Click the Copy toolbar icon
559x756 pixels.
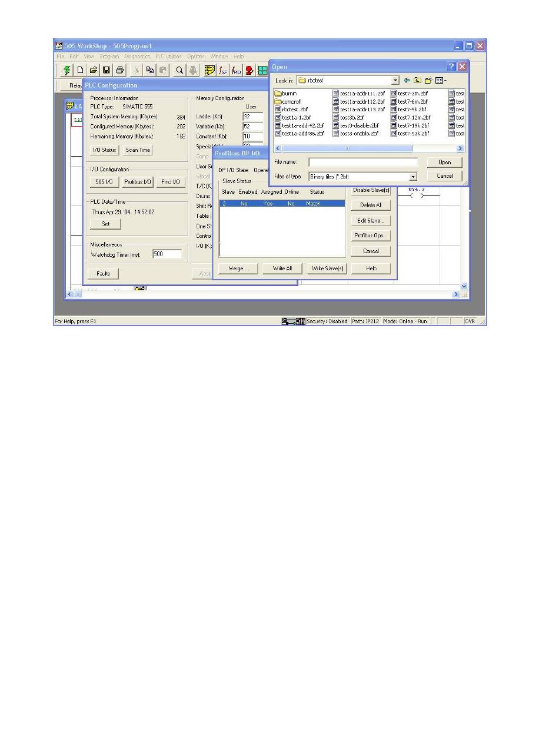click(x=150, y=70)
